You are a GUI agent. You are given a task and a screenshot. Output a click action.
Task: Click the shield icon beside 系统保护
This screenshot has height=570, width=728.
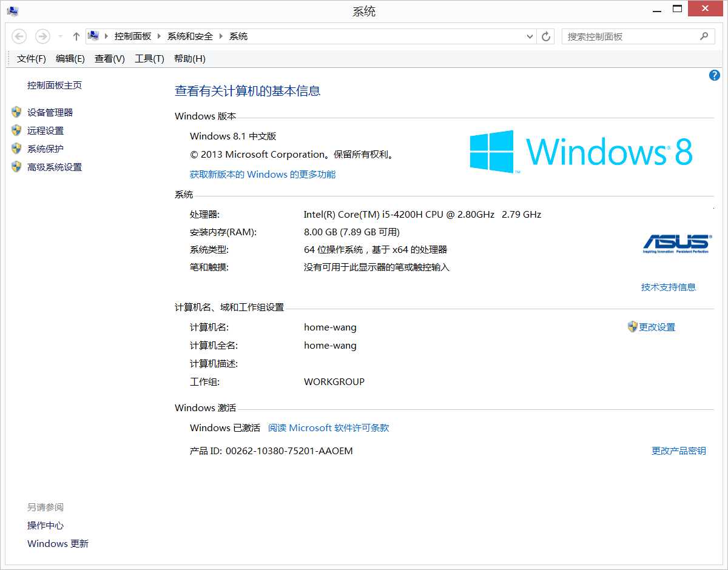click(x=16, y=149)
